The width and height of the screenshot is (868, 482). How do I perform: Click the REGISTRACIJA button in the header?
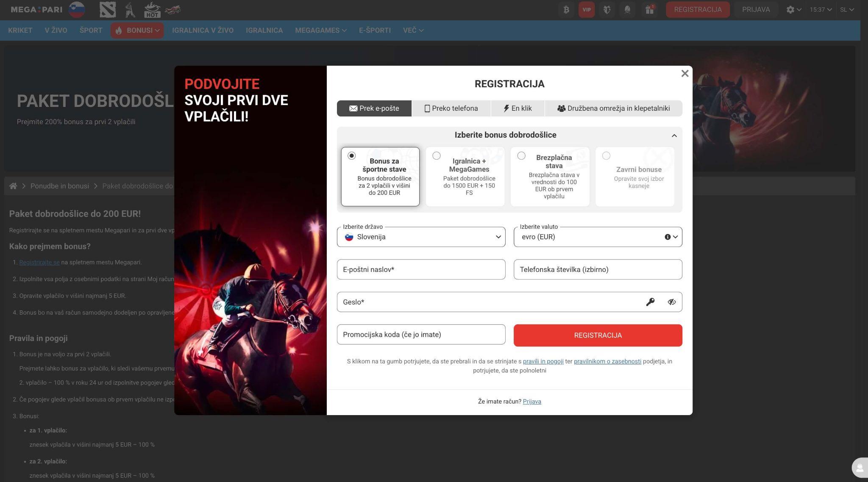click(x=698, y=9)
